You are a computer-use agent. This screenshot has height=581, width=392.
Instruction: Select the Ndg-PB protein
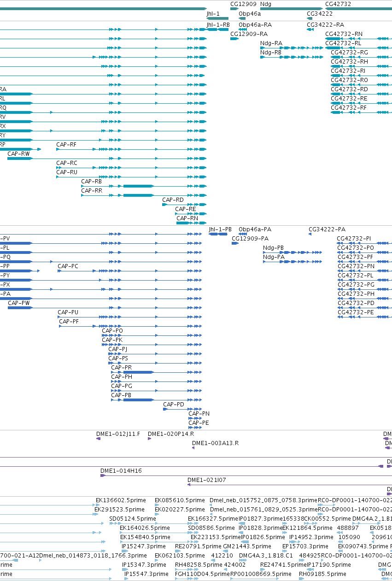(292, 252)
